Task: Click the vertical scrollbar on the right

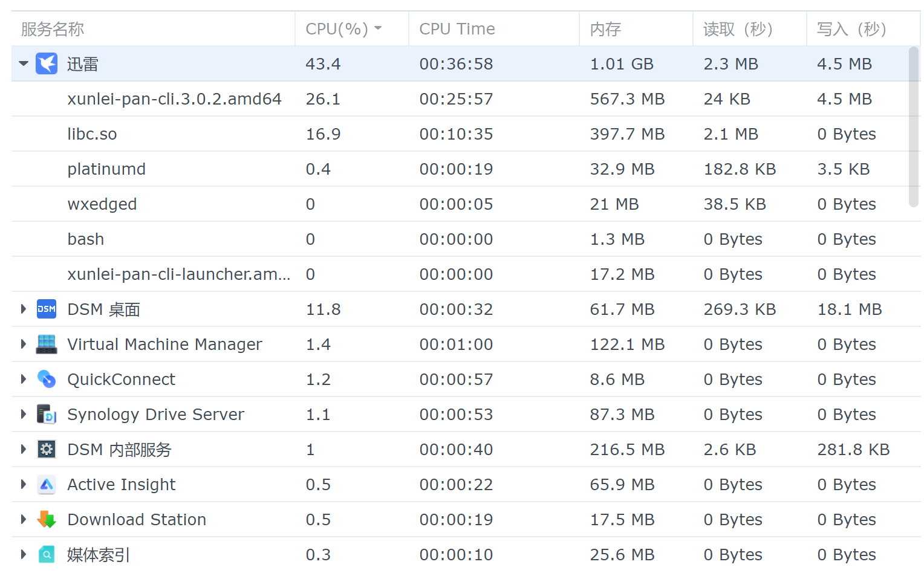Action: point(914,127)
